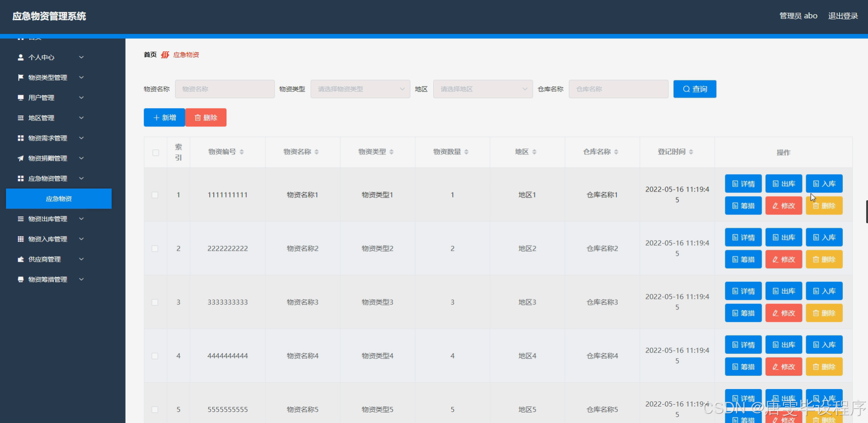Focus the 物资名称 search input
The height and width of the screenshot is (423, 868).
(x=225, y=89)
